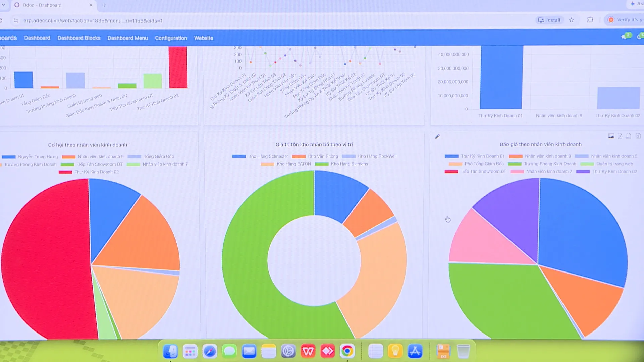
Task: Bookmark this page with the star icon
Action: pos(572,20)
